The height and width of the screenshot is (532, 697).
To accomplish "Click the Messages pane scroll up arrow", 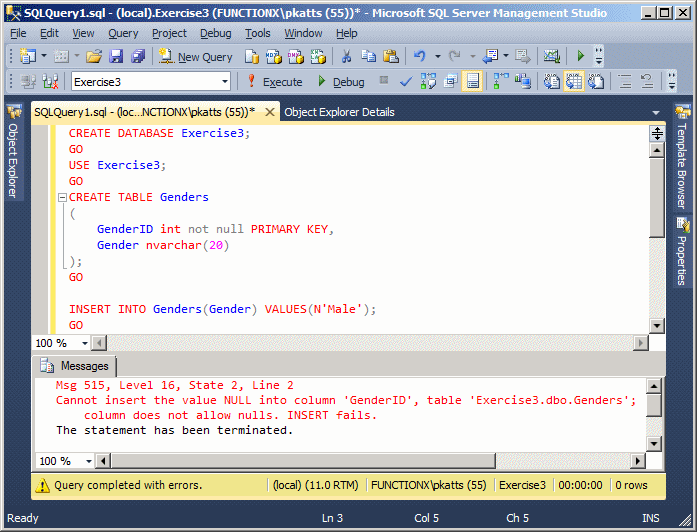I will [653, 386].
